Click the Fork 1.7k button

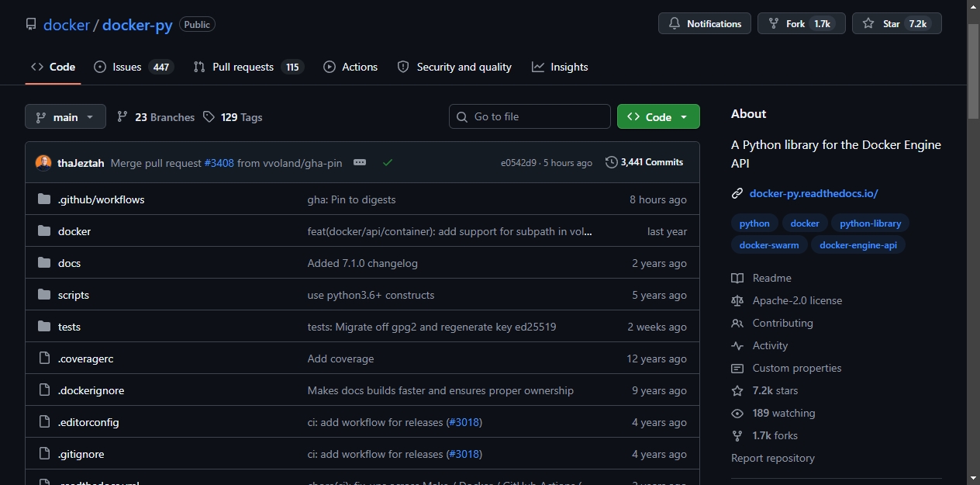point(802,24)
